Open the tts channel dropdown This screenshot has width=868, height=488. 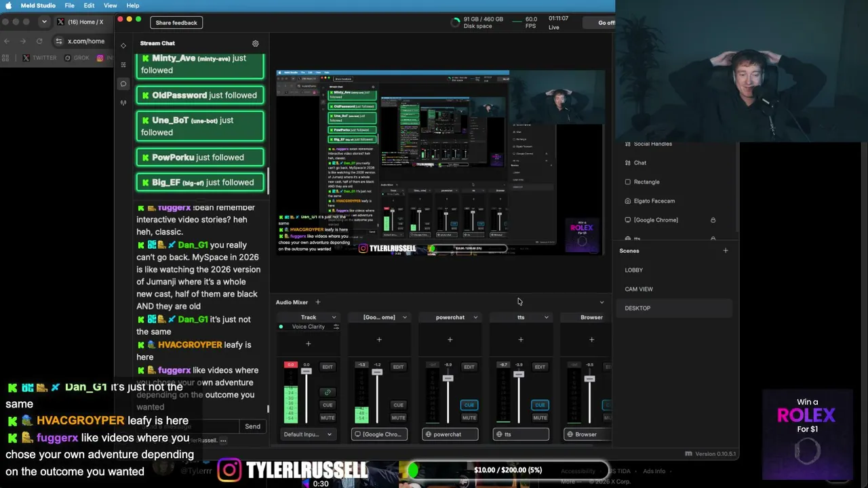(547, 317)
